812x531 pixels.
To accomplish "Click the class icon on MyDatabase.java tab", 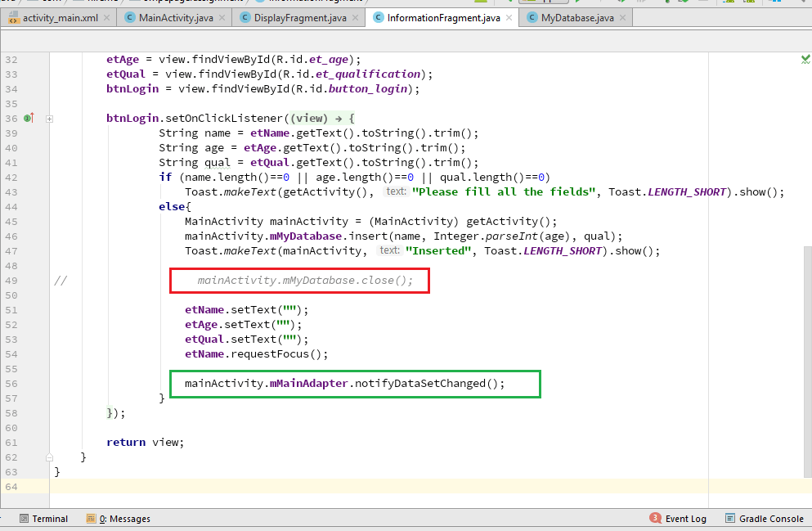I will pyautogui.click(x=532, y=18).
